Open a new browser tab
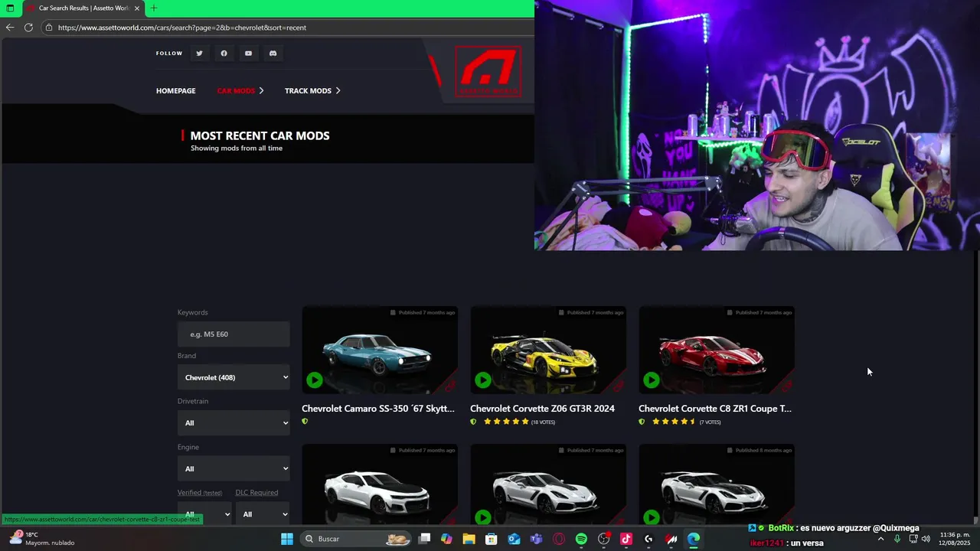The height and width of the screenshot is (551, 980). click(x=154, y=8)
